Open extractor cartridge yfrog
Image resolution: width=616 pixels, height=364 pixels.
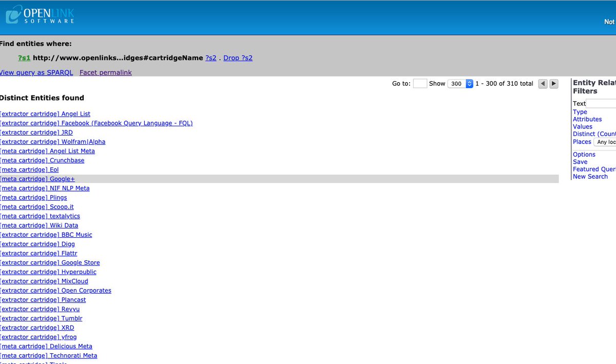pos(38,337)
